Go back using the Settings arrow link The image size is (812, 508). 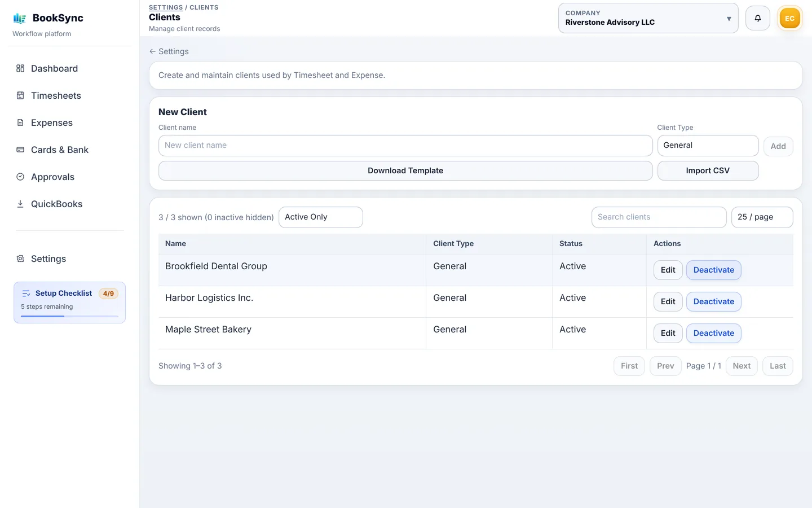[x=169, y=51]
